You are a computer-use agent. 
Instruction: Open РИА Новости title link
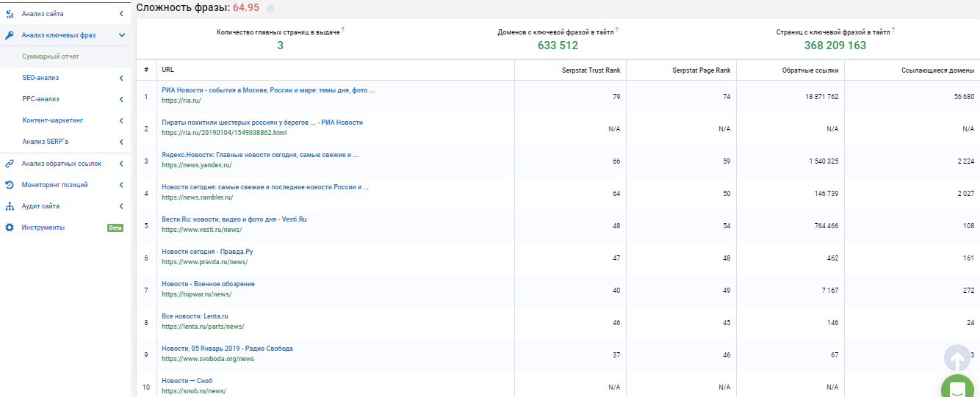pyautogui.click(x=268, y=90)
